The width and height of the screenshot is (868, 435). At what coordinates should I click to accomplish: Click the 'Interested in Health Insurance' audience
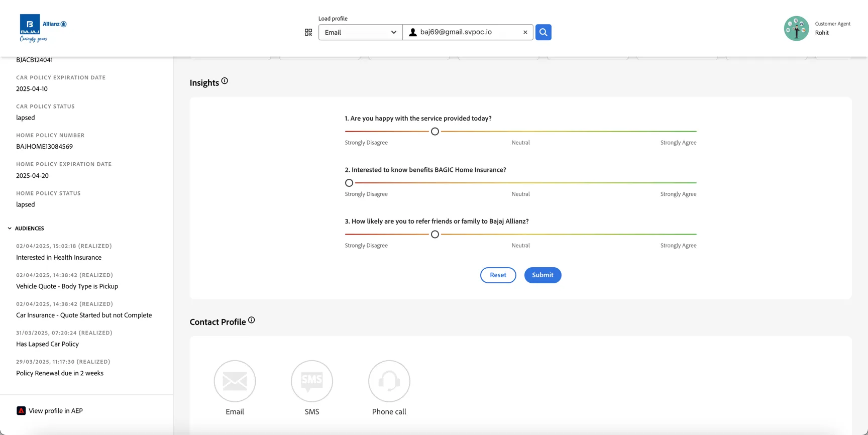click(59, 258)
